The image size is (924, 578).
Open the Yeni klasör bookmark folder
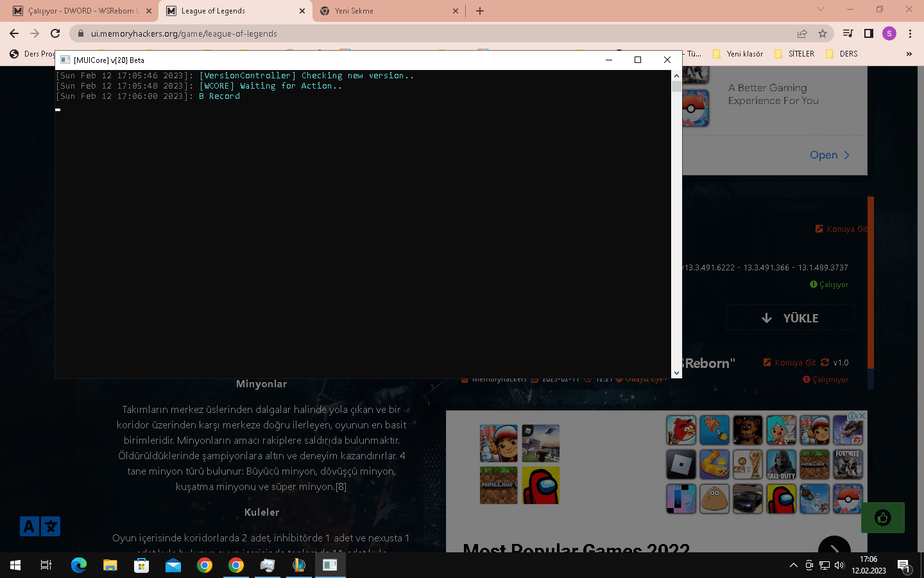[x=738, y=54]
